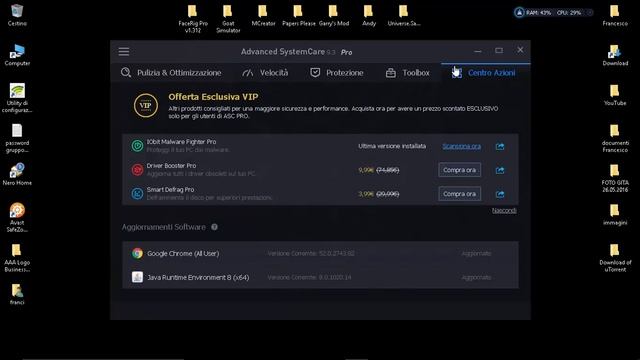Click Scansiona ora link for Malware Fighter
Image resolution: width=640 pixels, height=360 pixels.
click(462, 146)
